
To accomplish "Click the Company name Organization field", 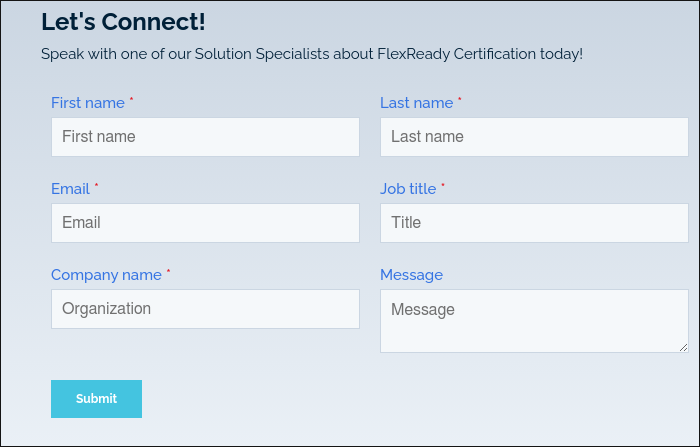I will point(205,309).
